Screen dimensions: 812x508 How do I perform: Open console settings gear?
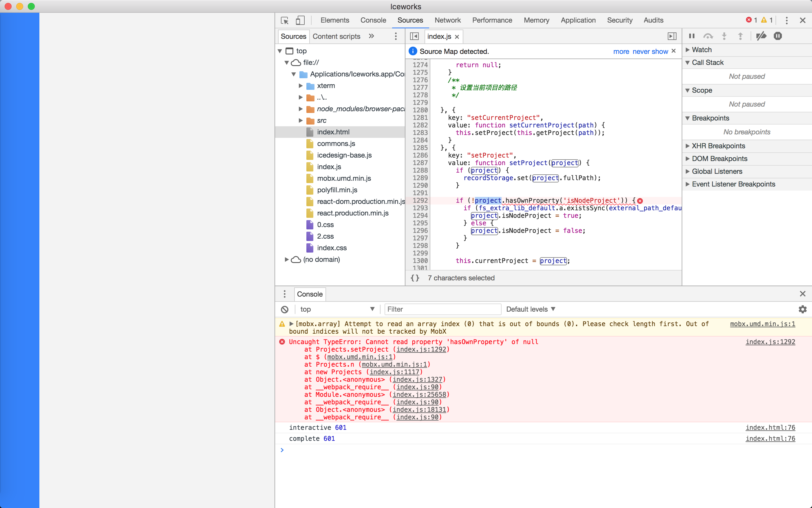click(x=803, y=309)
